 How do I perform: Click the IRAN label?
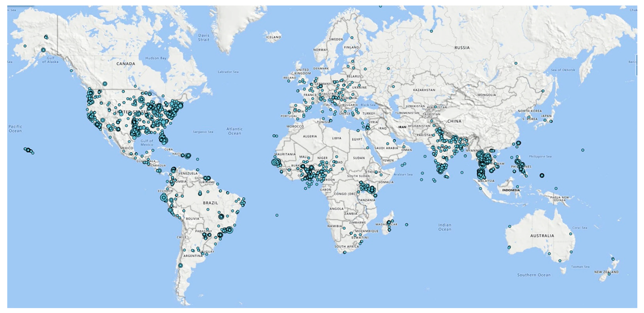click(x=402, y=127)
